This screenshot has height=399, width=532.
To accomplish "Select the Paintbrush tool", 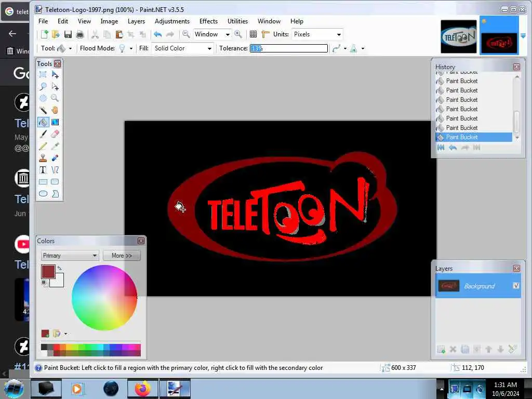I will [43, 134].
